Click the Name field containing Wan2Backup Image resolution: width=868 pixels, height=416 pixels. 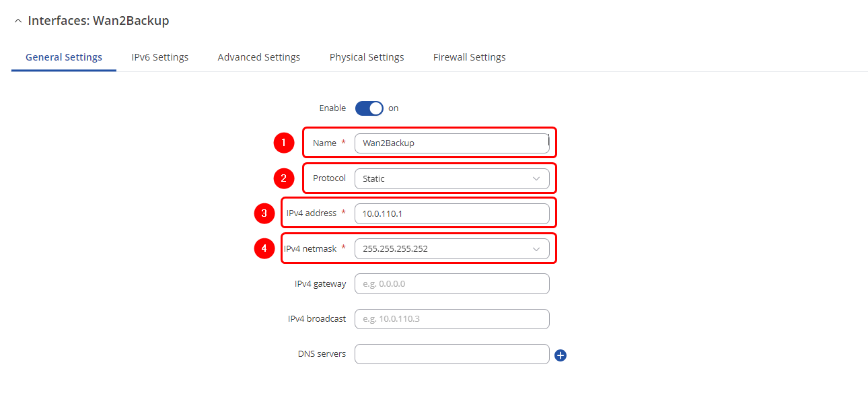pyautogui.click(x=451, y=143)
